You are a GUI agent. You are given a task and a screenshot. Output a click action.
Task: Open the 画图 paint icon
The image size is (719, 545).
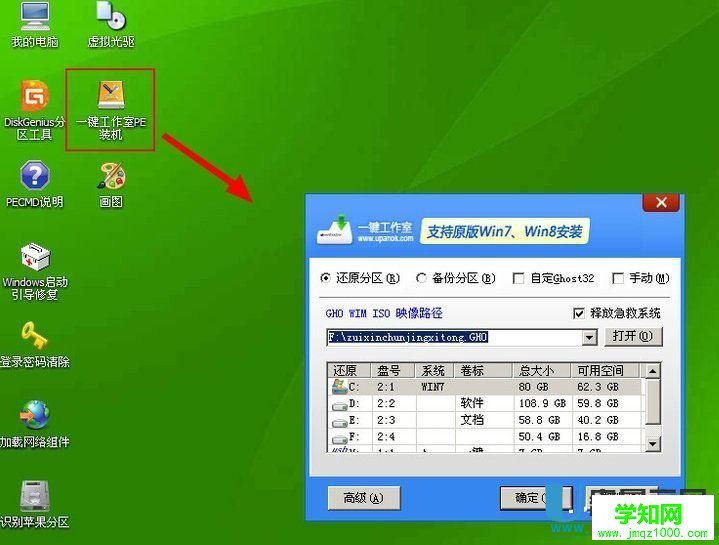(x=111, y=183)
